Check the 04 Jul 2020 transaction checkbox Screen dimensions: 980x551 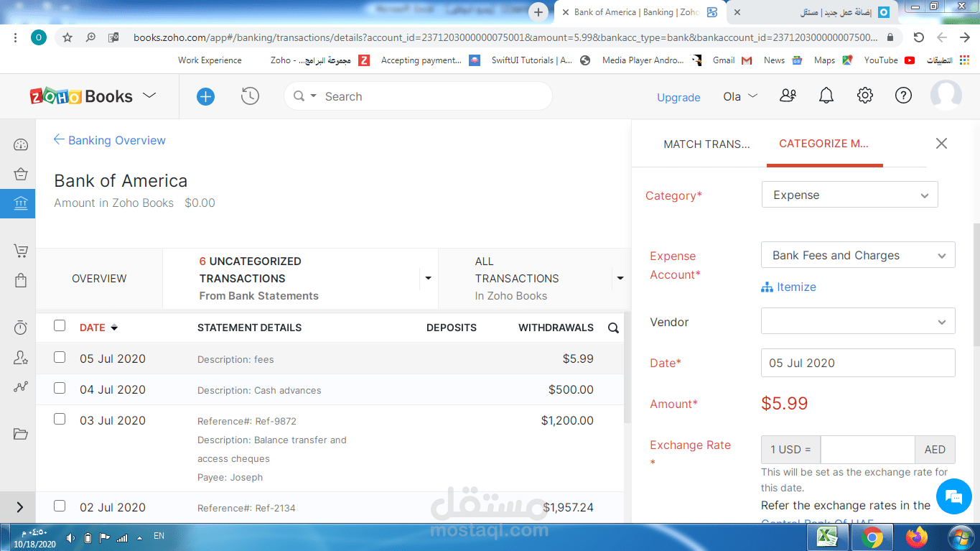click(x=60, y=388)
